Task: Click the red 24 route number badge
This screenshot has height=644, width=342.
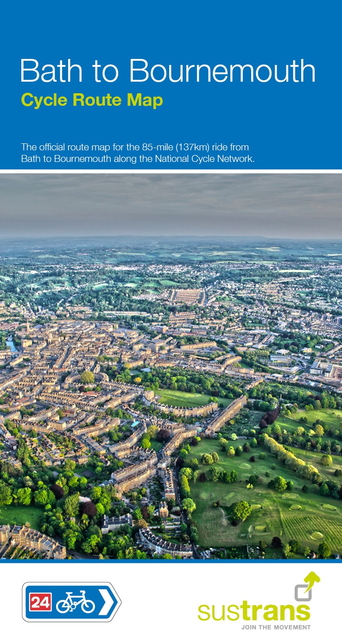Action: coord(41,602)
